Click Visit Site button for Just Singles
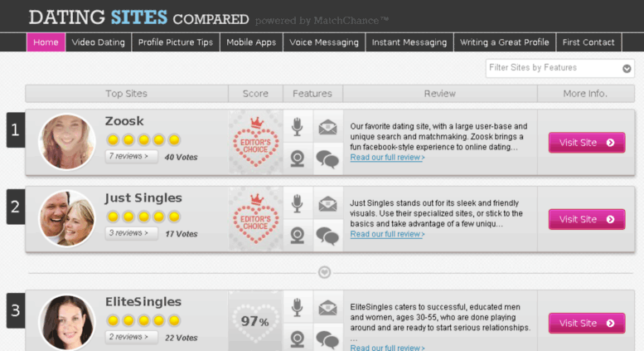Screen dimensions: 644x351 click(587, 219)
